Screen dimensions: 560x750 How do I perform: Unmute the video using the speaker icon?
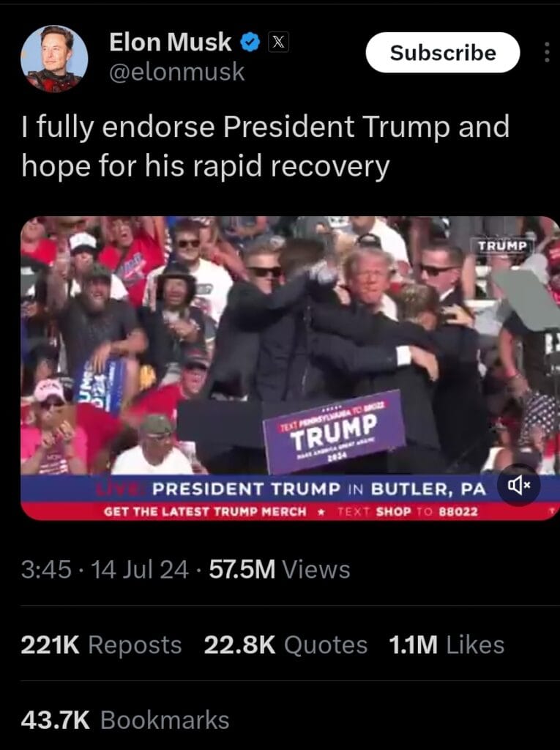pos(519,485)
